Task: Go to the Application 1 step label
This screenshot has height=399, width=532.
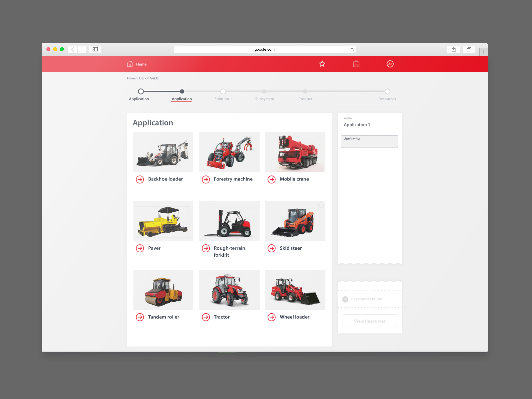Action: [140, 99]
